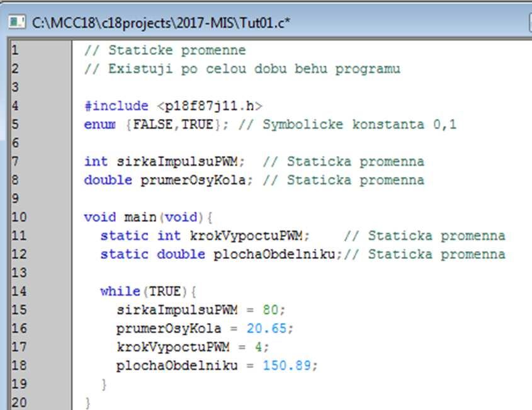This screenshot has width=532, height=410.
Task: Click line number 1 in the gutter
Action: coord(15,50)
